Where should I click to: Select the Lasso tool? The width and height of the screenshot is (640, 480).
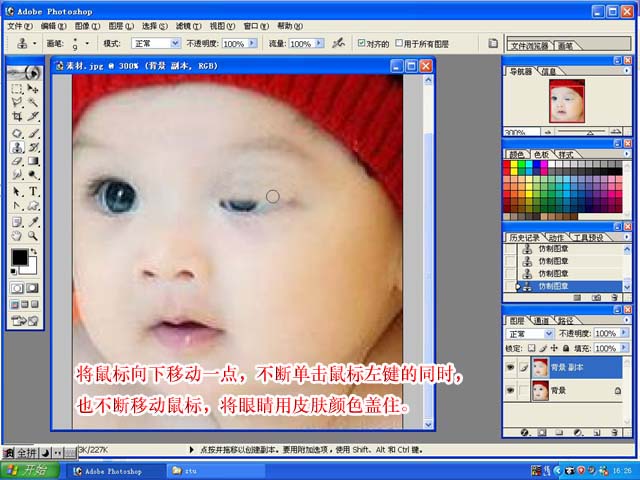(17, 102)
